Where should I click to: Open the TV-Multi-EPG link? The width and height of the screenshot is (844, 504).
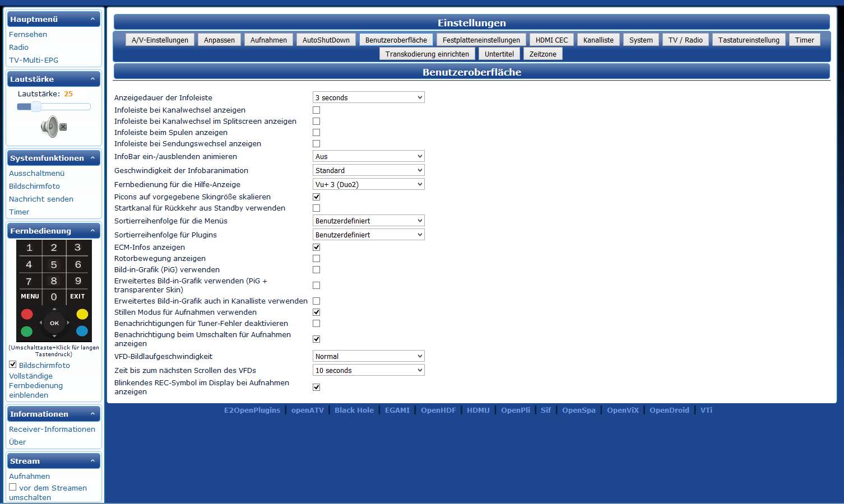34,60
